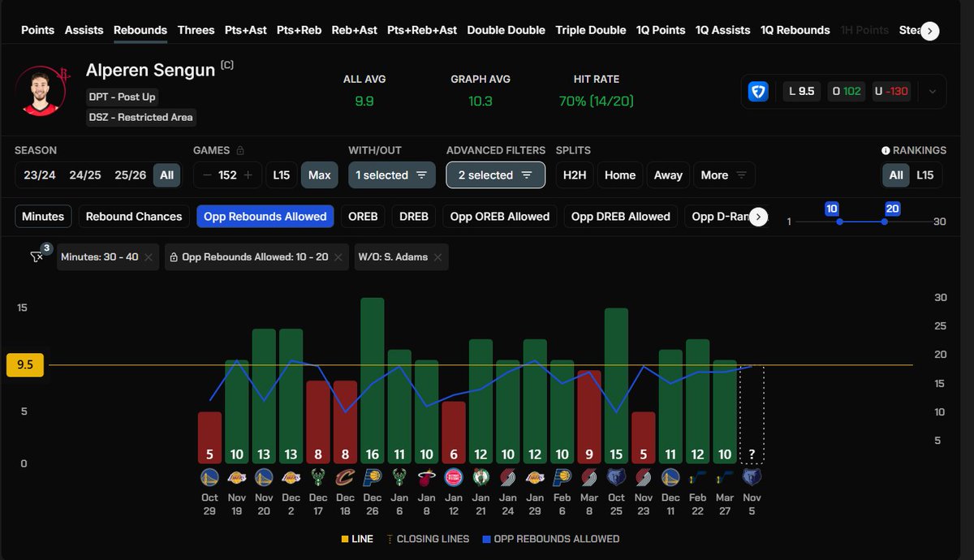974x560 pixels.
Task: Click the clear-all-filters funnel icon
Action: pos(37,256)
